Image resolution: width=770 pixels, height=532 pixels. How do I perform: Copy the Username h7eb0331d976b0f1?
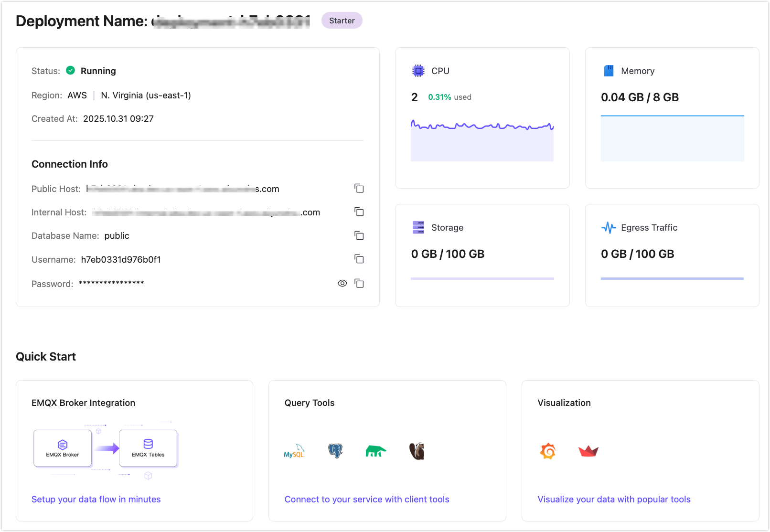point(359,259)
